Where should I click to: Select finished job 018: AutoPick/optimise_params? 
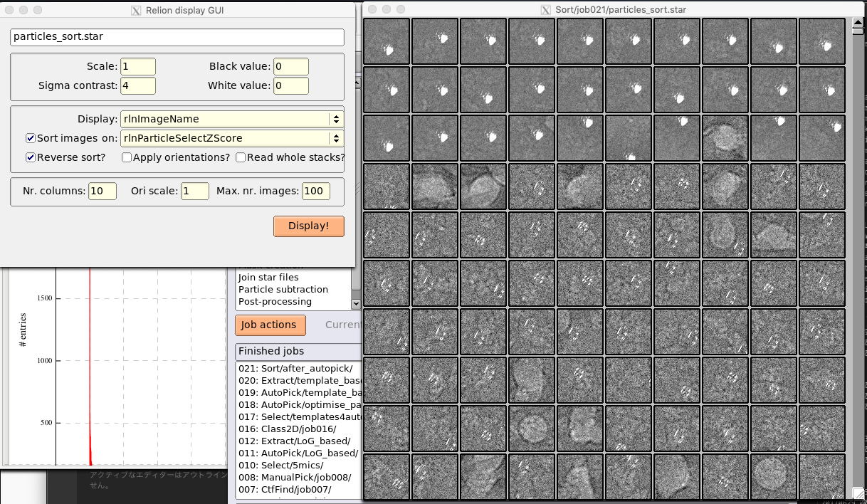coord(299,404)
